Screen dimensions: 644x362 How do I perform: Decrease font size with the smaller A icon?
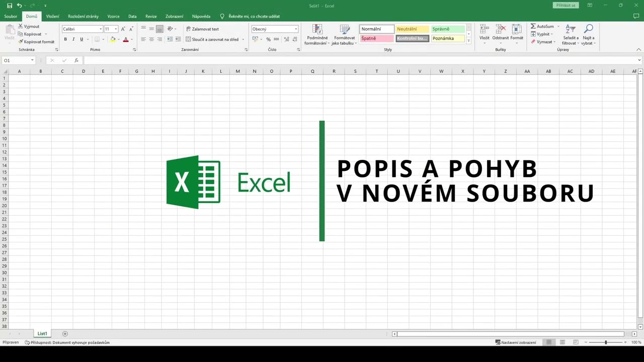131,29
